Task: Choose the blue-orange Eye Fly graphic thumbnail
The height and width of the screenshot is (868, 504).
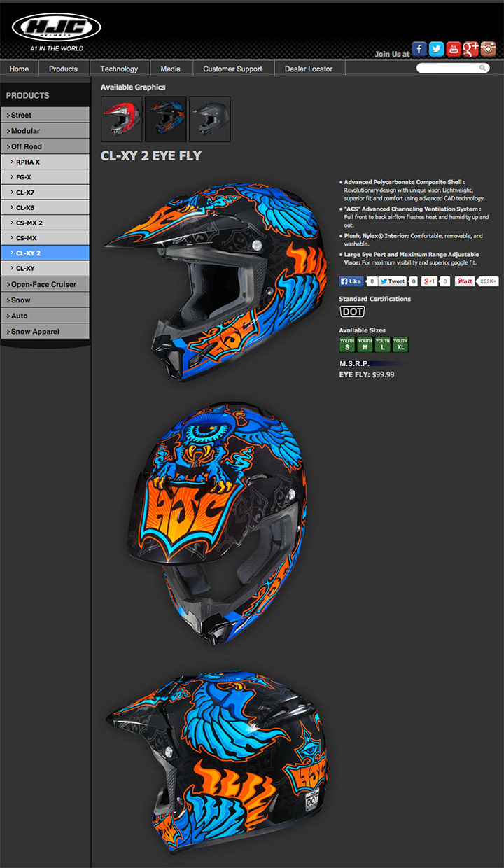Action: [x=166, y=119]
